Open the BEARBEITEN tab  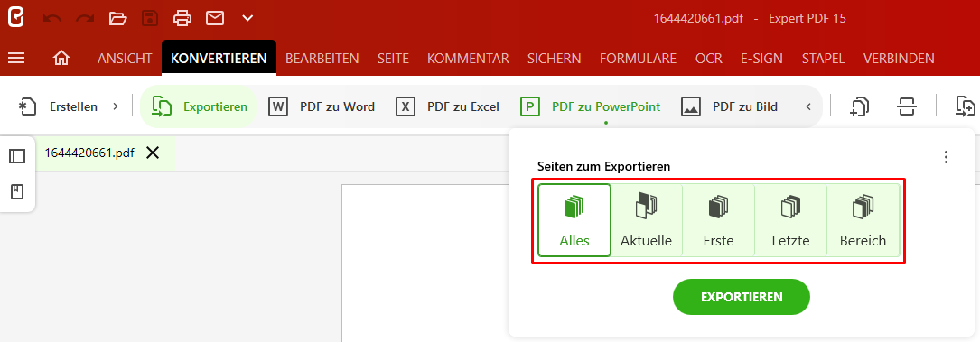click(x=322, y=59)
